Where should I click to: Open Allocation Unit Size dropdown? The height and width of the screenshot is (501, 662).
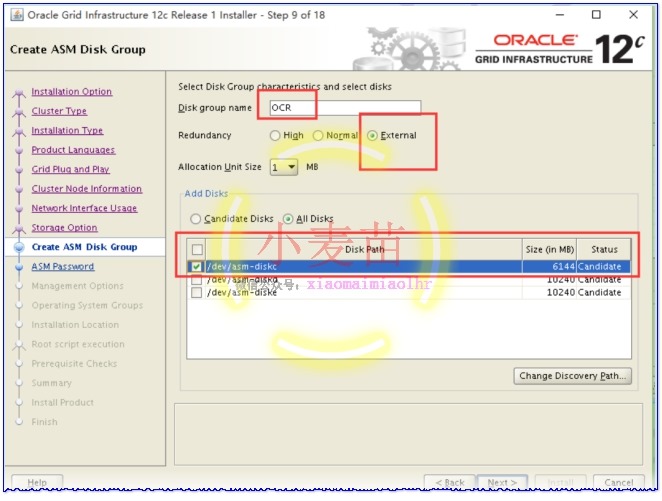pos(284,167)
